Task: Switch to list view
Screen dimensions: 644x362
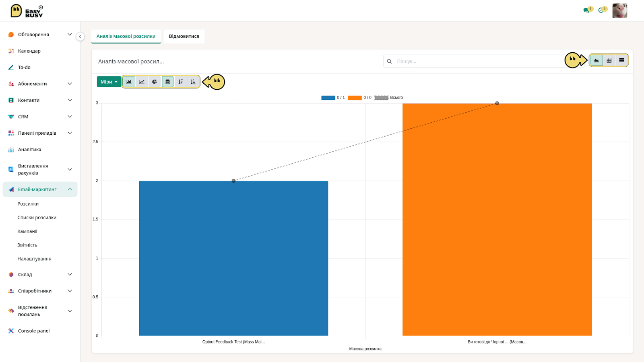Action: click(621, 60)
